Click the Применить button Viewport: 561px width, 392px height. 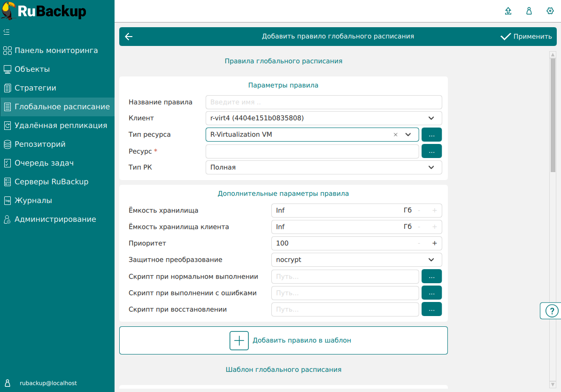(526, 37)
